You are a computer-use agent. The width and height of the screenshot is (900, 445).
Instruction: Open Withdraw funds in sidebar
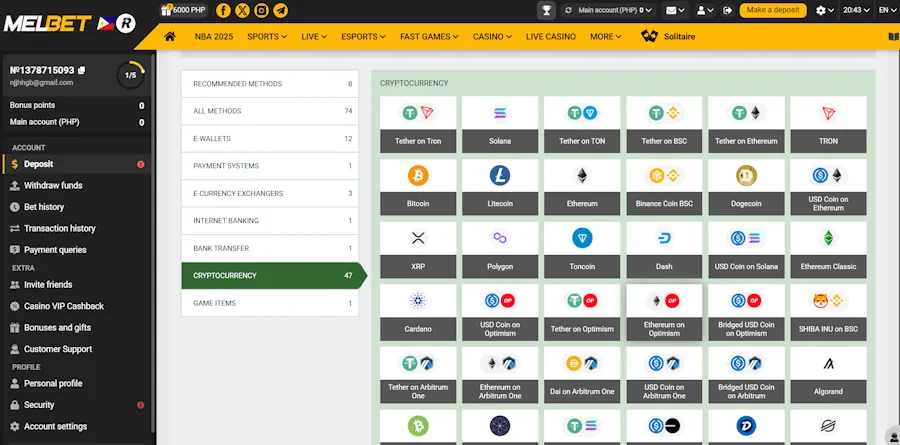pos(53,185)
